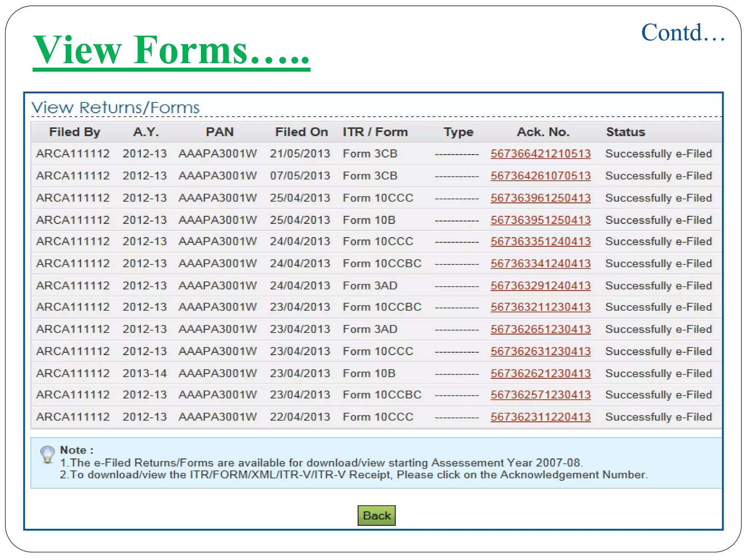Open acknowledgement number 567363951250413
Viewport: 747px width, 560px height.
541,220
